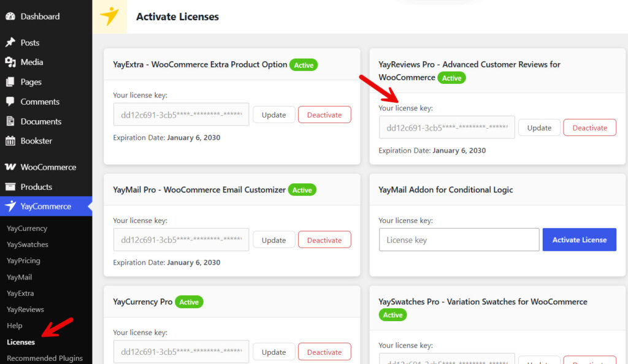Click the 'Activate Licenses' page heading
Viewport: 628px width, 364px height.
click(177, 17)
